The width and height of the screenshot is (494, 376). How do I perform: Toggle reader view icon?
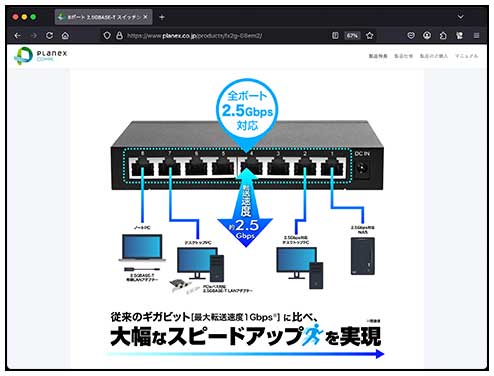(x=335, y=35)
